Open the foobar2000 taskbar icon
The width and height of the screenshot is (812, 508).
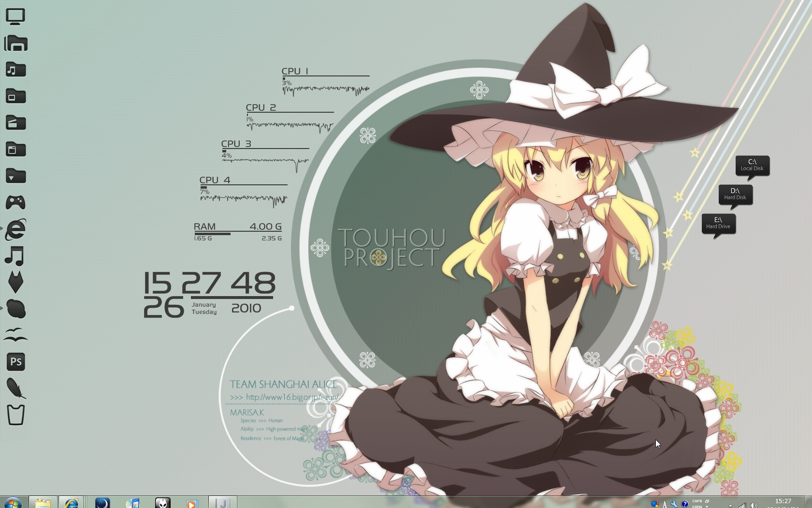pyautogui.click(x=162, y=503)
